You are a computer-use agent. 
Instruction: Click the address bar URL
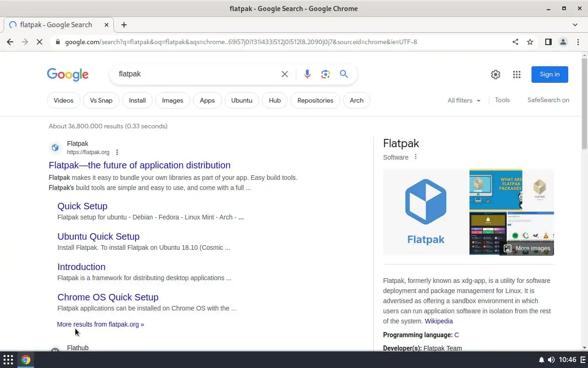click(241, 42)
